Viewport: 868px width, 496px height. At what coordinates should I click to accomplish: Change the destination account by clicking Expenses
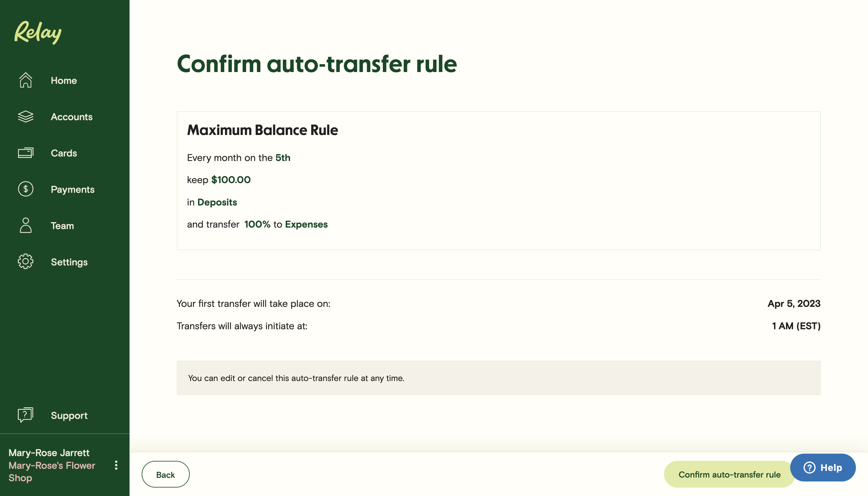pos(306,224)
